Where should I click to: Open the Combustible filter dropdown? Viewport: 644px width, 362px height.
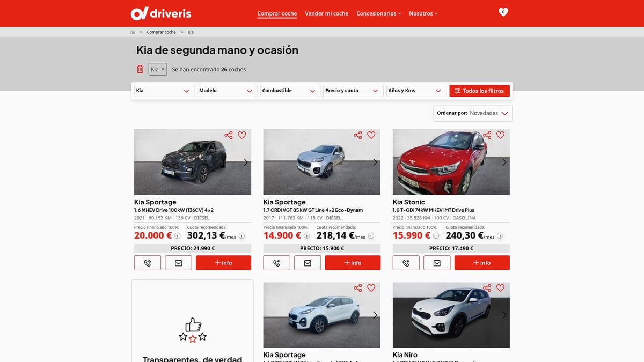click(290, 91)
